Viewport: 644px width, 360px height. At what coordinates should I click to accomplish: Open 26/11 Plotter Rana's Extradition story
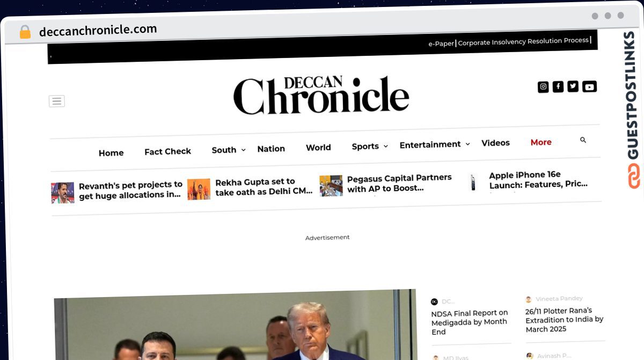pos(565,320)
